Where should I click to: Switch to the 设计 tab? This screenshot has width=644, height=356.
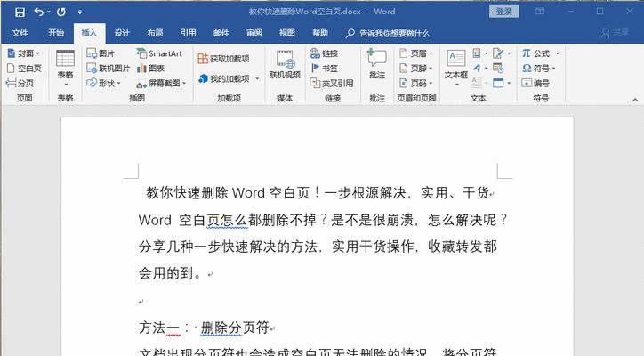tap(122, 33)
